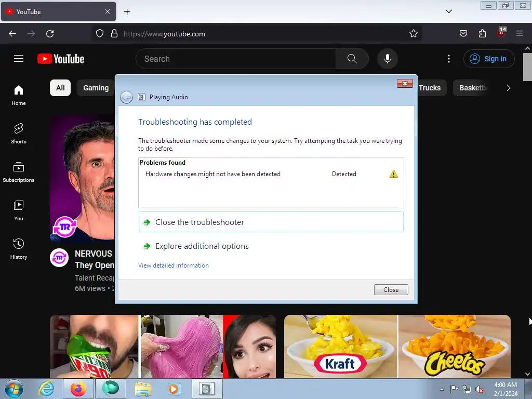This screenshot has height=399, width=532.
Task: Toggle the YouTube guide hamburger menu
Action: (x=19, y=59)
